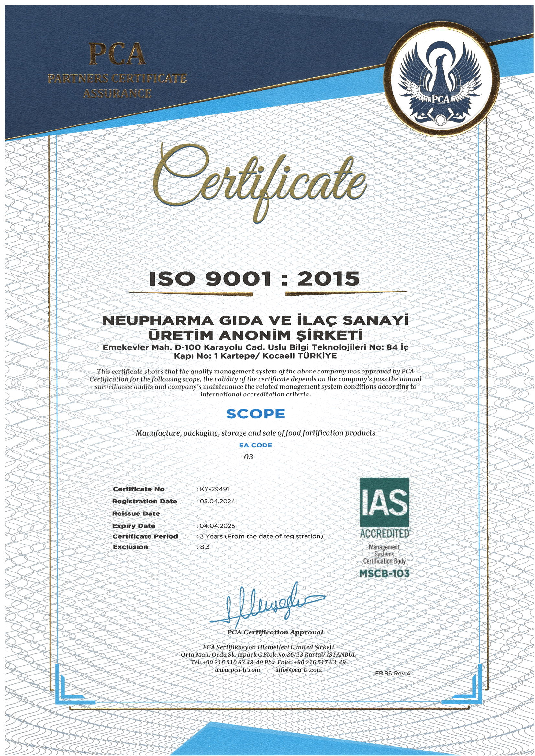Click the 'EA CODE' label
Viewport: 535px width, 756px height.
255,445
